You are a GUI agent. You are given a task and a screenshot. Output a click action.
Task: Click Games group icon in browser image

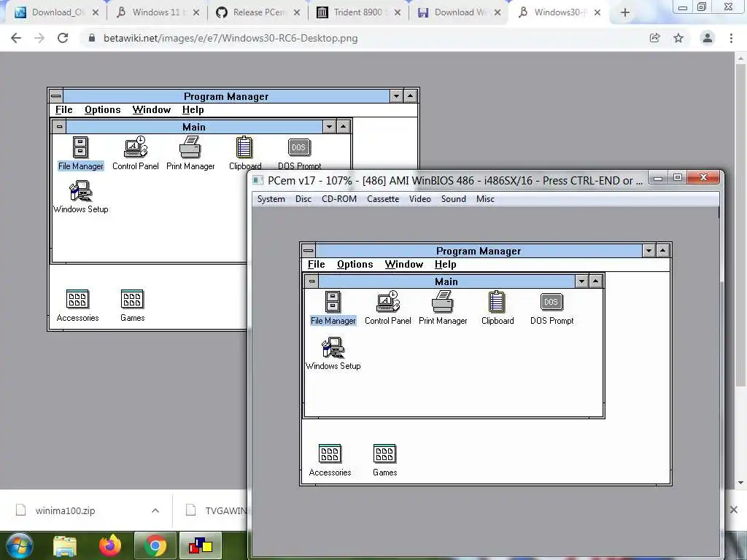[x=132, y=306]
